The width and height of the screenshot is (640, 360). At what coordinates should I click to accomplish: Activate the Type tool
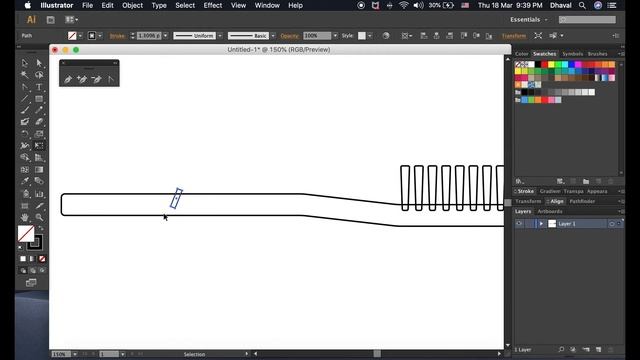[39, 87]
